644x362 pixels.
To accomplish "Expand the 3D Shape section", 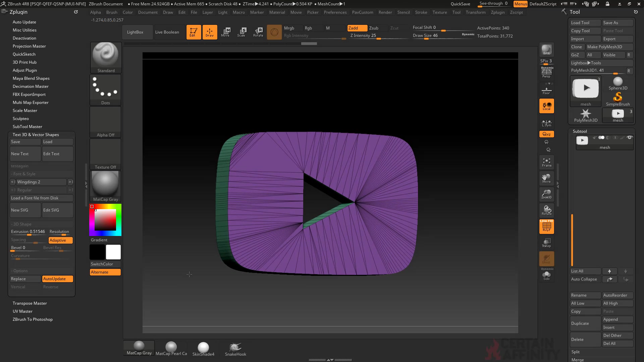I will [x=42, y=224].
